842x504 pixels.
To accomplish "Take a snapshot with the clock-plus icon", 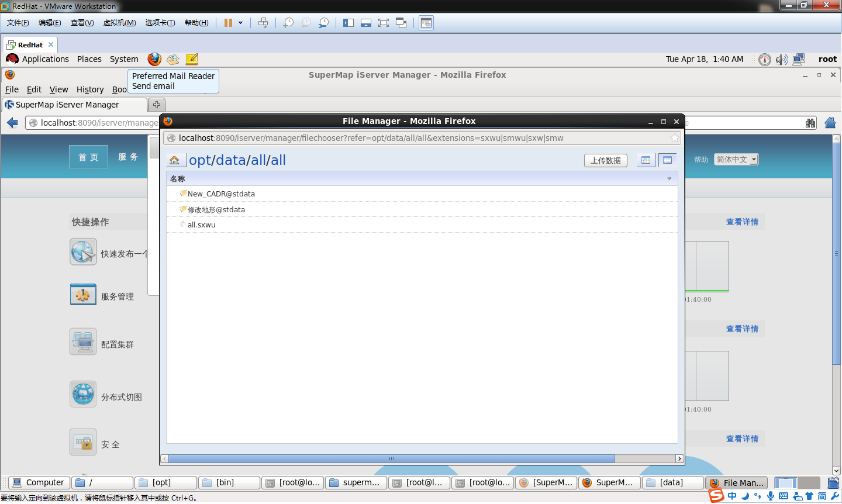I will (288, 23).
